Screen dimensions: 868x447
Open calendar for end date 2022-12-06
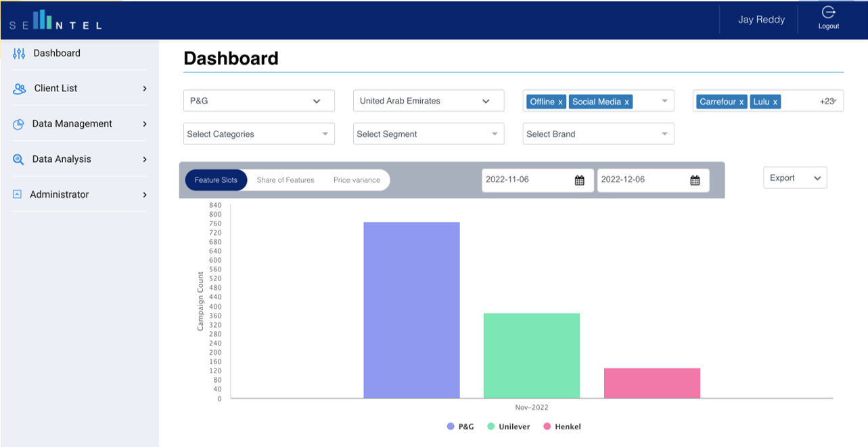tap(695, 180)
